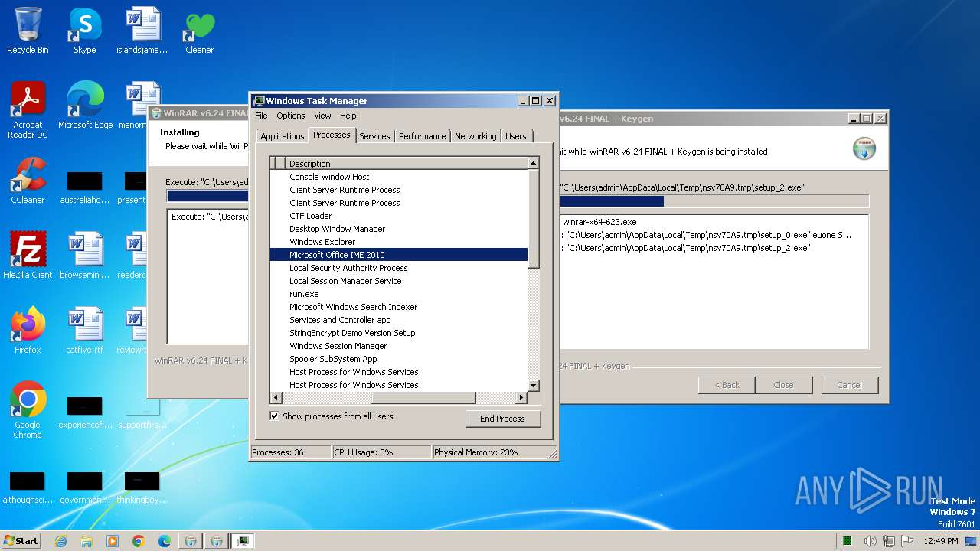This screenshot has width=980, height=551.
Task: Click the End Process button
Action: (x=502, y=419)
